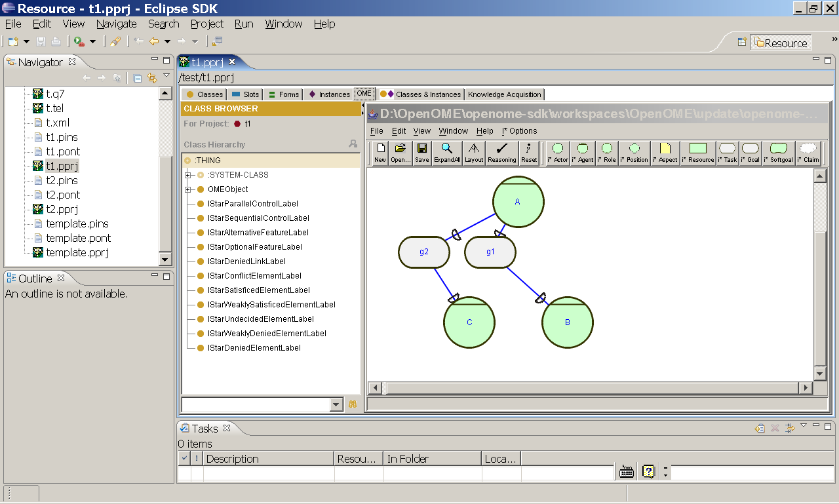Select the i* Claim tool
This screenshot has width=839, height=504.
click(x=808, y=152)
